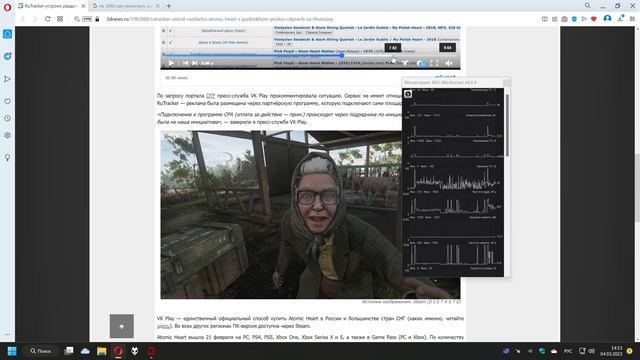
Task: Click the padlock site security icon
Action: click(97, 19)
